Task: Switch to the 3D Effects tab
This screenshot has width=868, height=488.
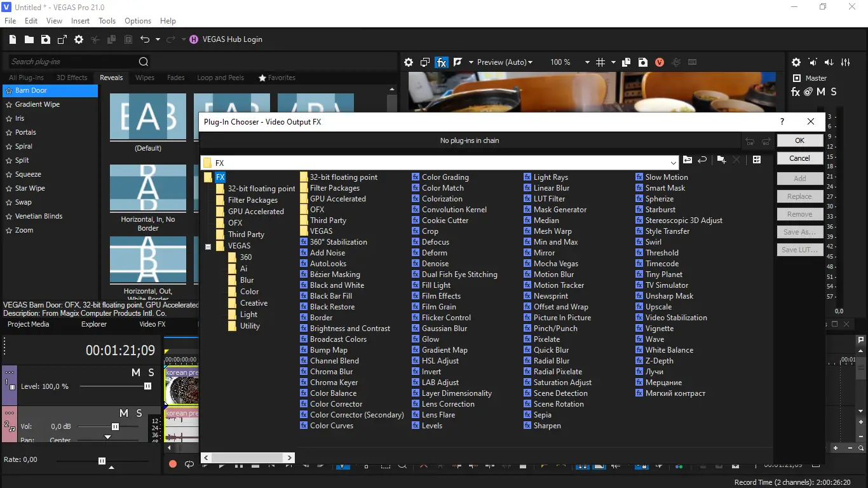Action: 72,78
